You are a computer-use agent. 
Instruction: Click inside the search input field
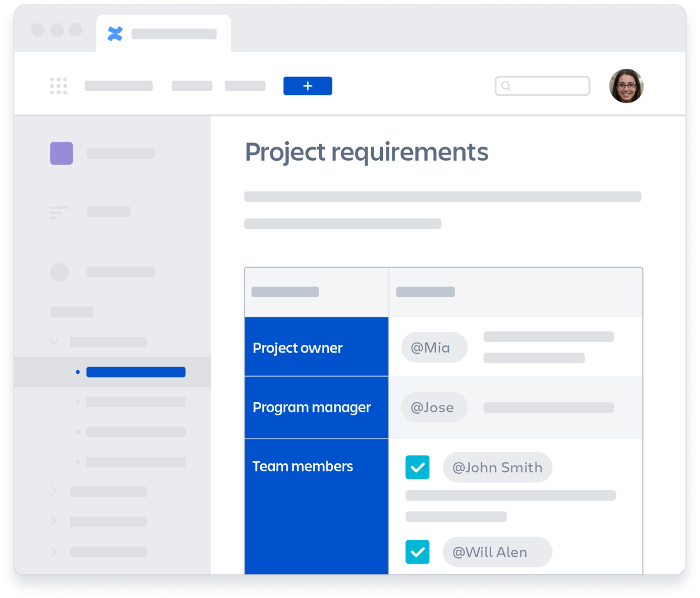click(x=547, y=86)
